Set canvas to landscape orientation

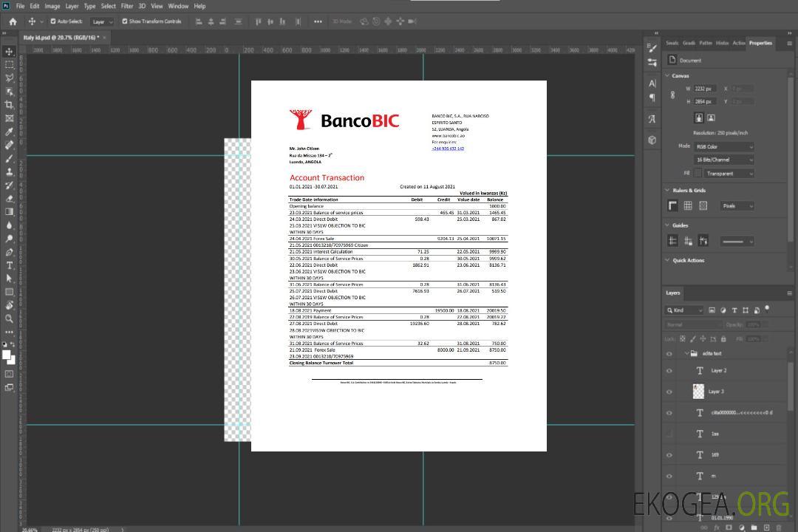[x=711, y=118]
